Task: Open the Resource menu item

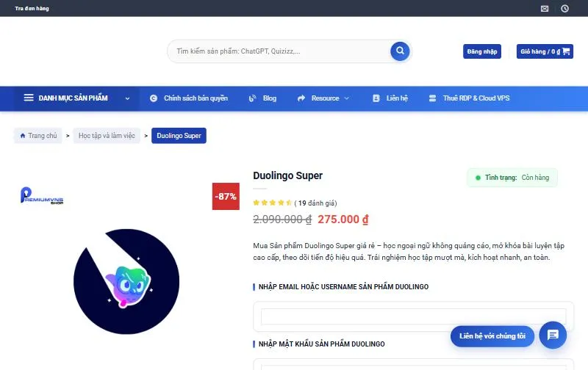Action: (325, 98)
